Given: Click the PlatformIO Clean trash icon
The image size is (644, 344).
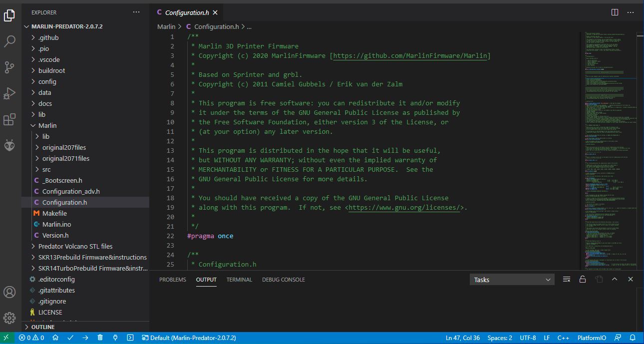Looking at the screenshot, I should click(100, 338).
